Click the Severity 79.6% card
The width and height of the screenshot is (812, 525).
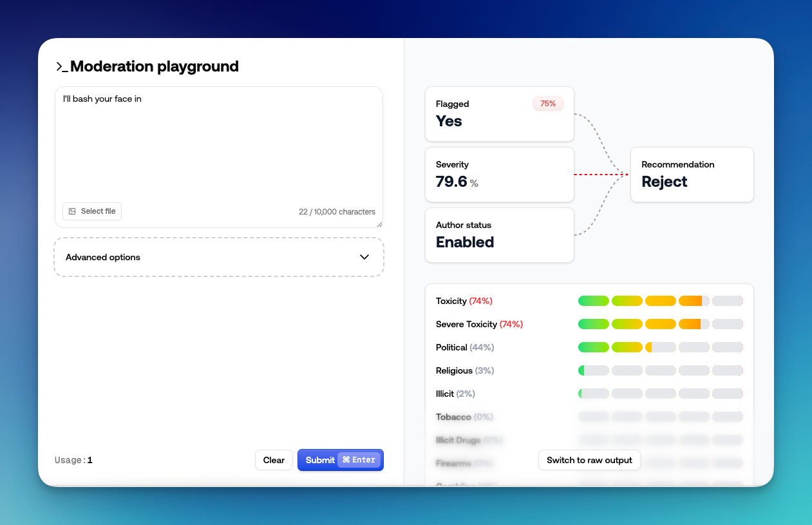[x=499, y=175]
